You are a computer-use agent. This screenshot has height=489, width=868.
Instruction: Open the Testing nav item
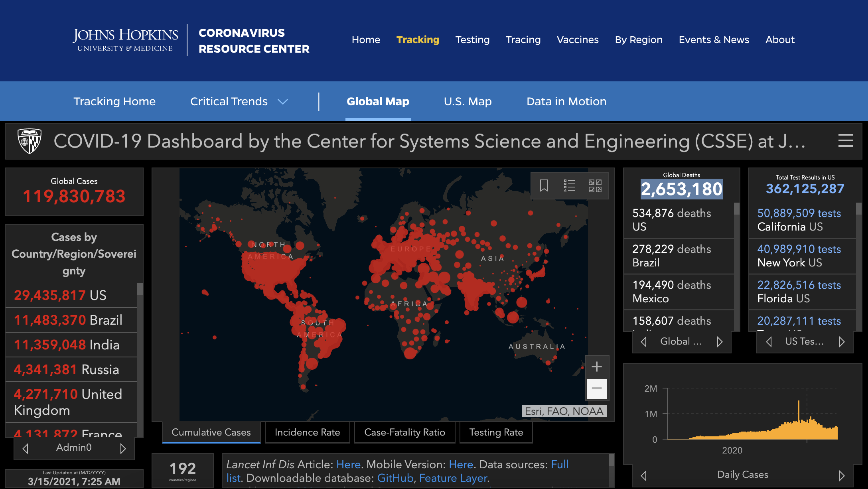click(472, 40)
